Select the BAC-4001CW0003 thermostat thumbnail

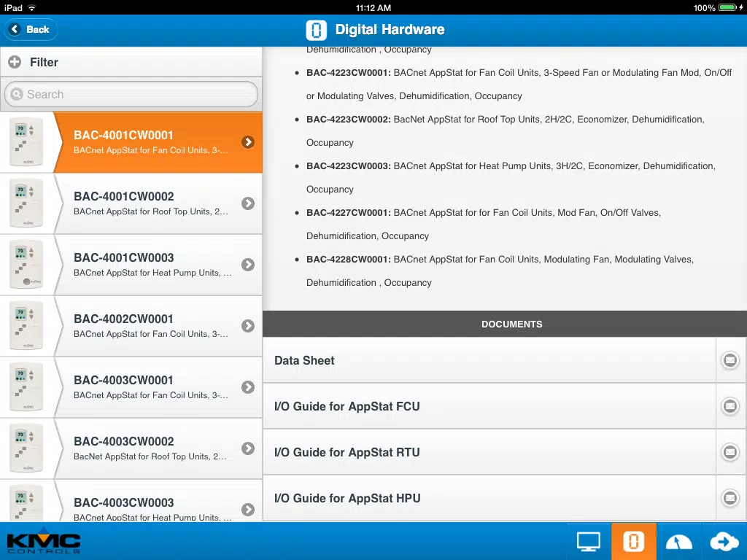pos(26,265)
